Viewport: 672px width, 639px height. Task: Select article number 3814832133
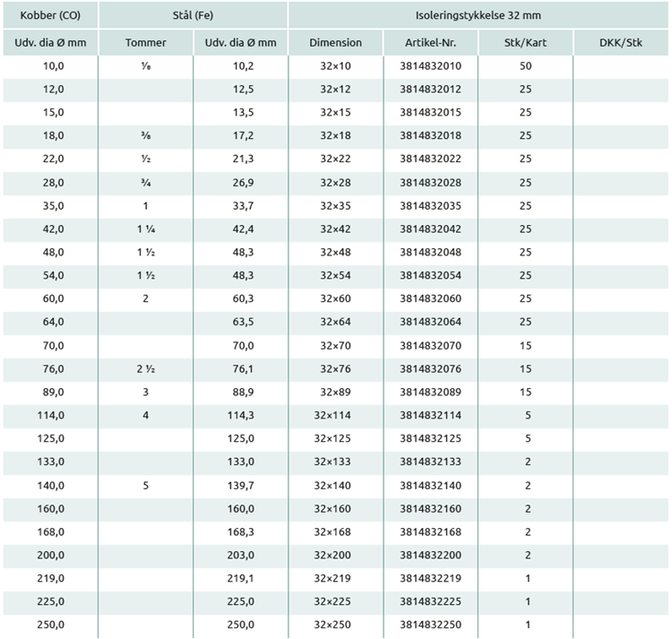pos(431,462)
